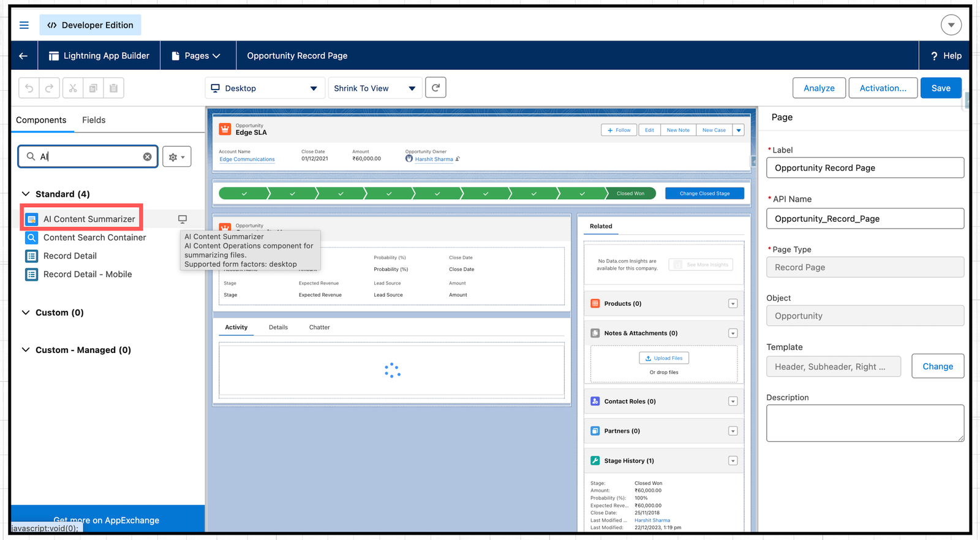Viewport: 980px width, 540px height.
Task: Collapse the Standard components section
Action: (x=26, y=194)
